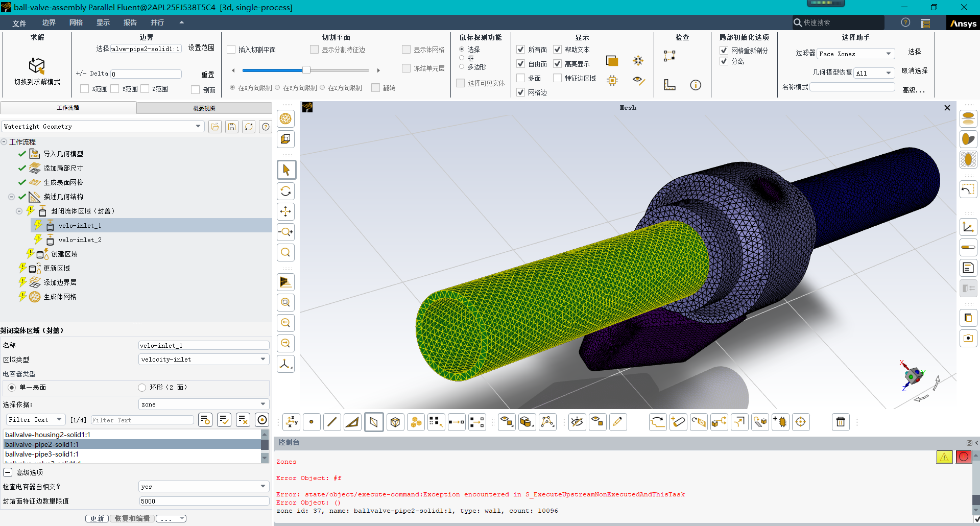Open the 检查电容器自相交 yes dropdown
The image size is (980, 526).
[x=204, y=487]
